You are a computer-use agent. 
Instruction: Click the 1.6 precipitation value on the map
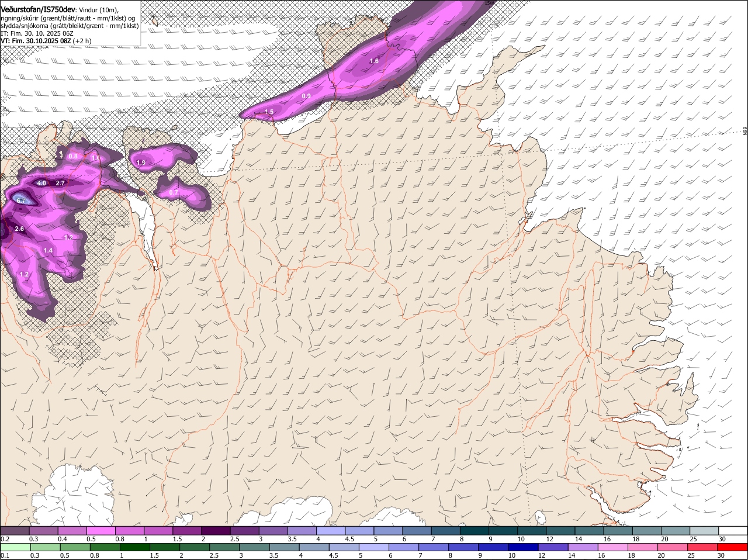tap(374, 61)
